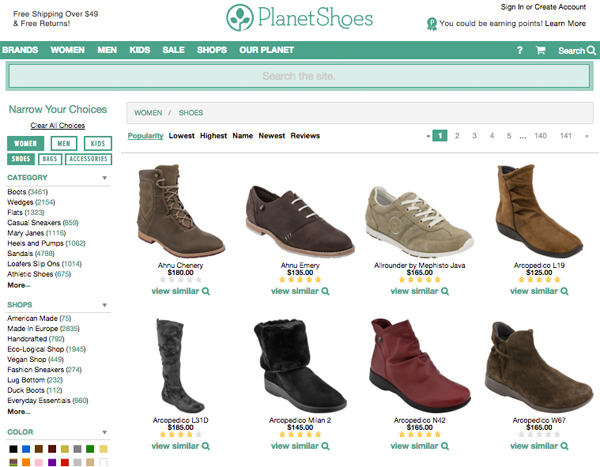Toggle the BAGS filter button
Image resolution: width=600 pixels, height=467 pixels.
(50, 159)
